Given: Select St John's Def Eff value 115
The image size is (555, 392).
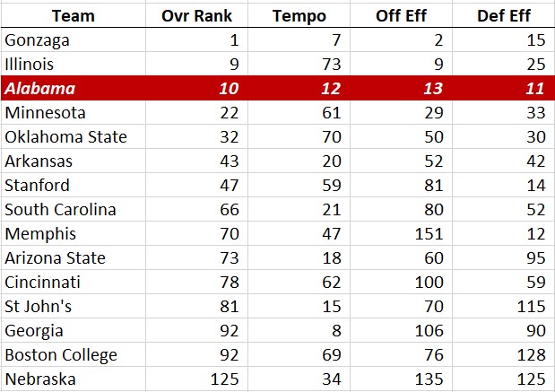Looking at the screenshot, I should click(x=503, y=306).
